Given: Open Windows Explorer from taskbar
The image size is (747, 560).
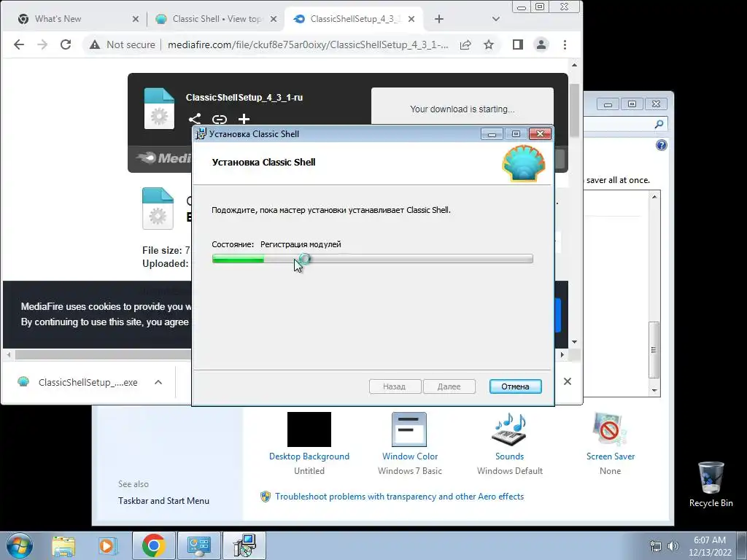Looking at the screenshot, I should pyautogui.click(x=63, y=545).
